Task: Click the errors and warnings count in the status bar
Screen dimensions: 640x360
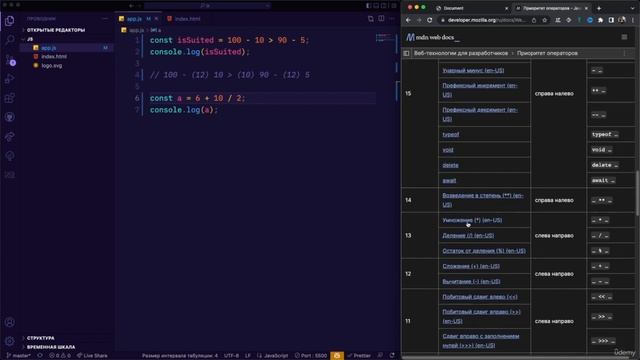Action: click(60, 356)
